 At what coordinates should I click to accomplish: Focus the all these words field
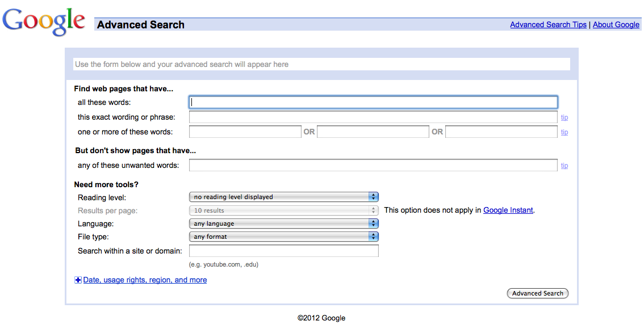click(373, 102)
